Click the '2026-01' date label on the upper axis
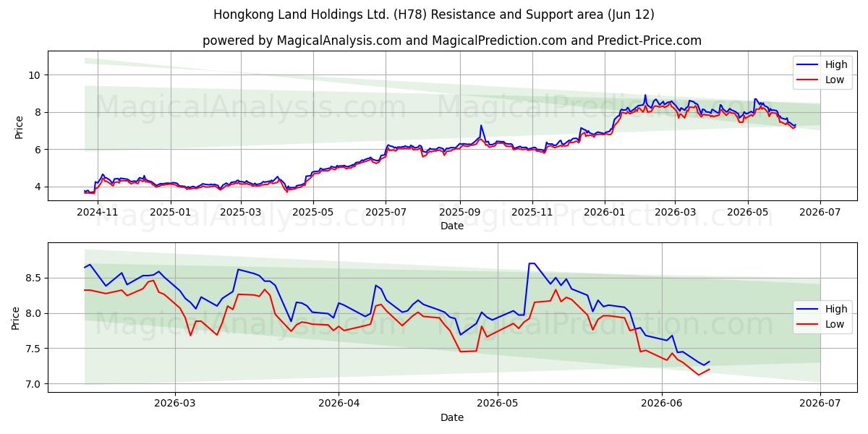Viewport: 868px width, 434px height. 605,212
